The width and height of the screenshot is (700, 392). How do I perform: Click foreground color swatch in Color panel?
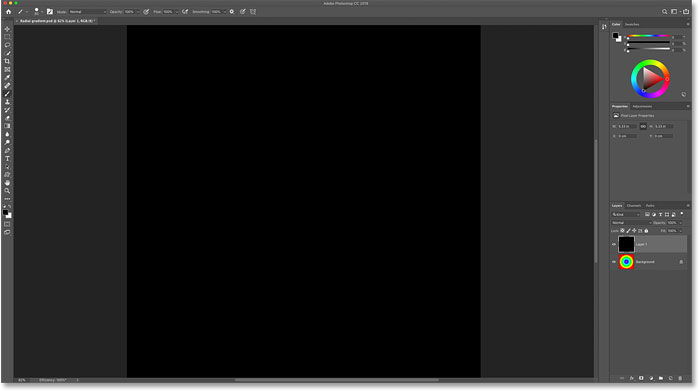(x=615, y=35)
